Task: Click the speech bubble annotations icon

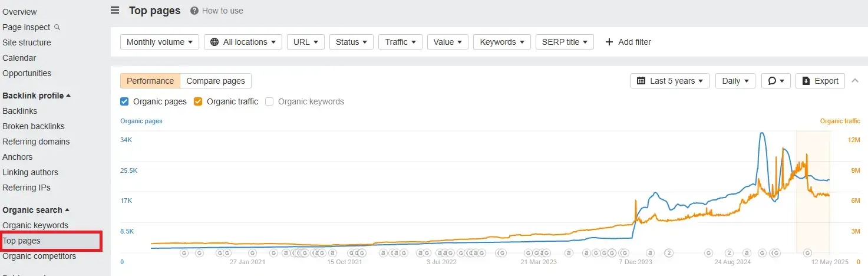Action: (x=772, y=81)
